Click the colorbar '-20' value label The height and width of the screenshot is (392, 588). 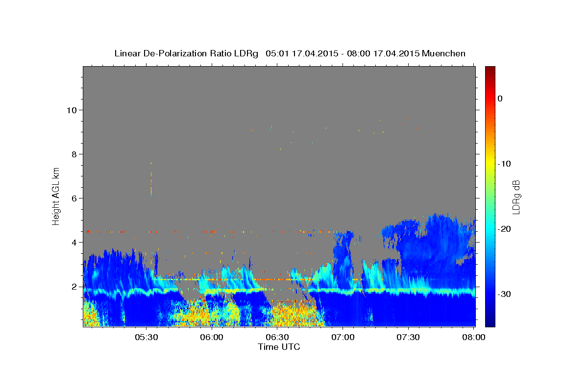tap(504, 229)
